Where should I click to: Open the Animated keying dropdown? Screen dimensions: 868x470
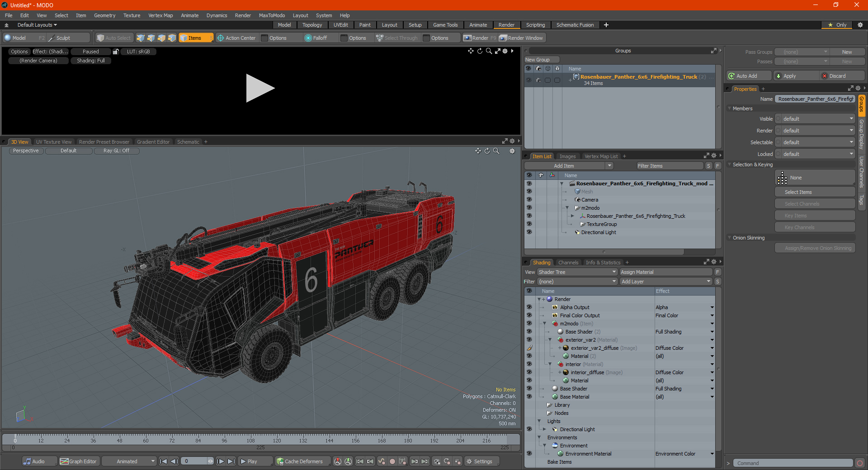[129, 461]
